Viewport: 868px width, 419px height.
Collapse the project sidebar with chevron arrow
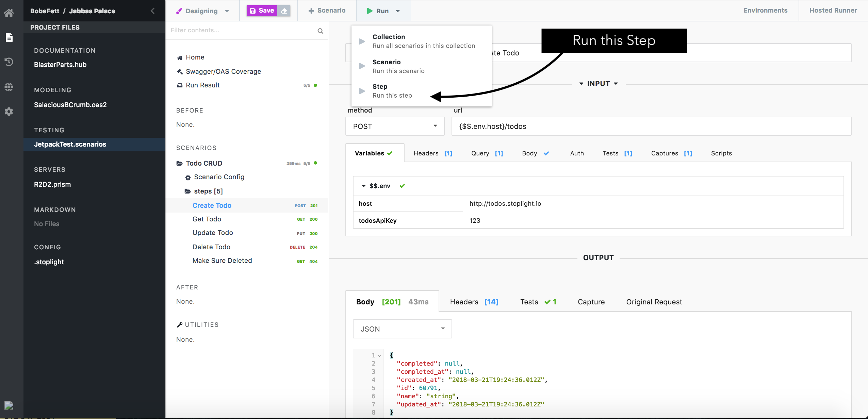[x=153, y=11]
